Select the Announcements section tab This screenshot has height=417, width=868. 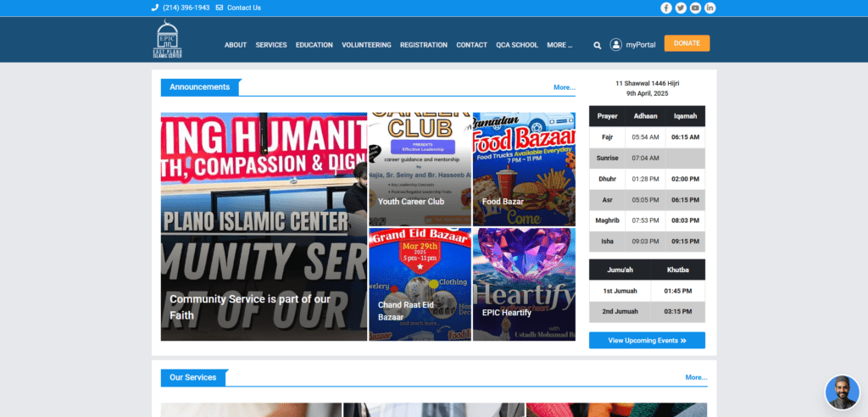click(200, 87)
